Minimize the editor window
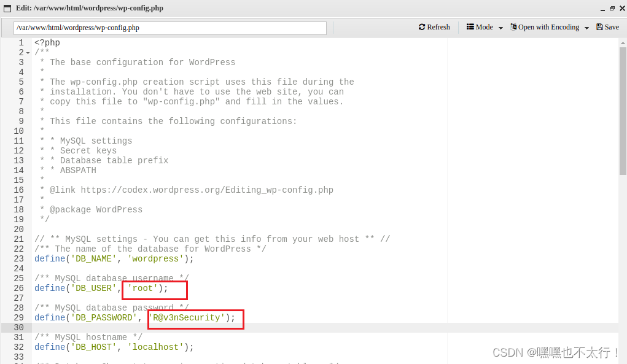Image resolution: width=627 pixels, height=364 pixels. 602,9
